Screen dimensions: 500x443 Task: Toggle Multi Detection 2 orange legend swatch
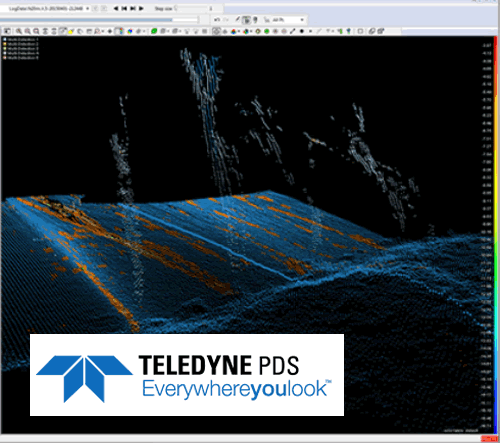click(x=5, y=44)
